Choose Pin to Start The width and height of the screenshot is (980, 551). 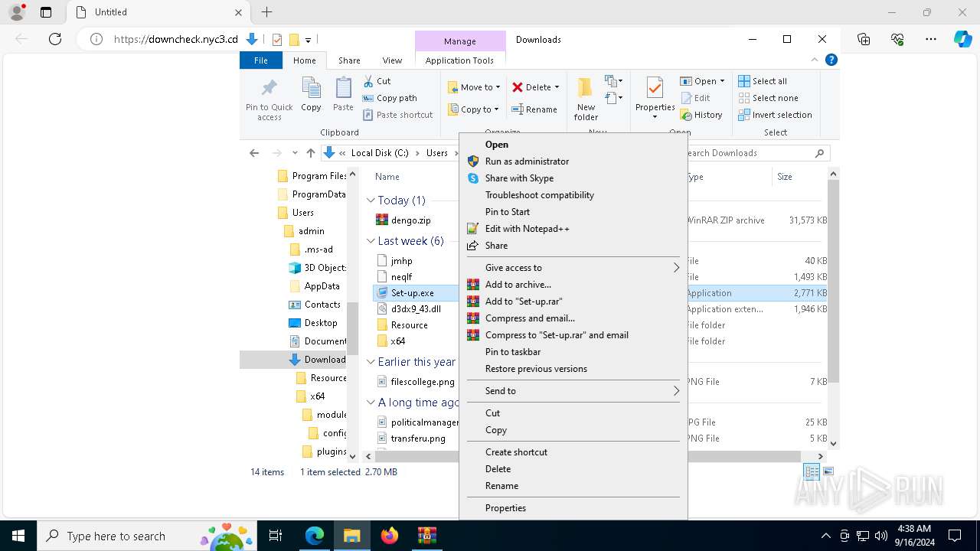573,212
